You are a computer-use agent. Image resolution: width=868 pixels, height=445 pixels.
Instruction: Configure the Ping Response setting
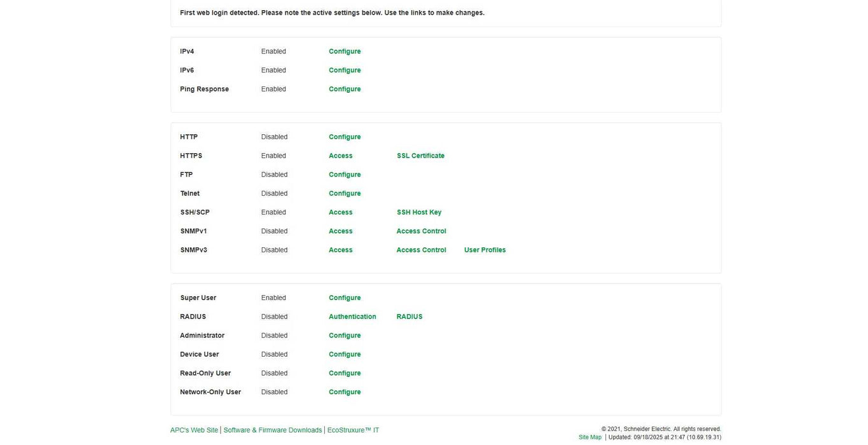click(x=344, y=89)
